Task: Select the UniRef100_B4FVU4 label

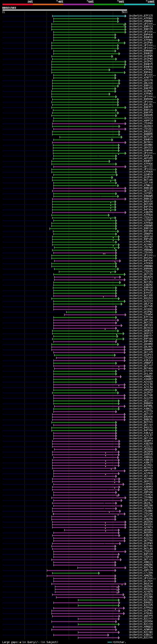Action: (x=141, y=261)
